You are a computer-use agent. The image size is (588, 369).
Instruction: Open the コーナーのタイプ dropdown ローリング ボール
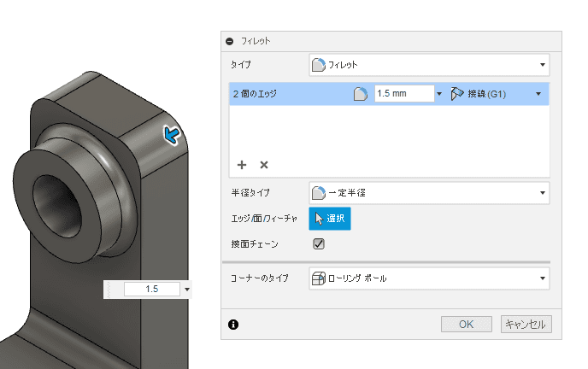pyautogui.click(x=429, y=278)
